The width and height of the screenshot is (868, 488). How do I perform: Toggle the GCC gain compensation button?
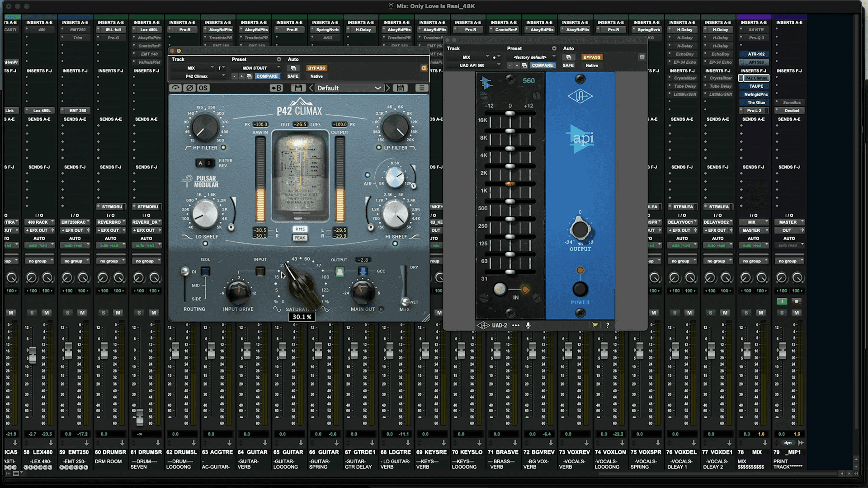[363, 271]
